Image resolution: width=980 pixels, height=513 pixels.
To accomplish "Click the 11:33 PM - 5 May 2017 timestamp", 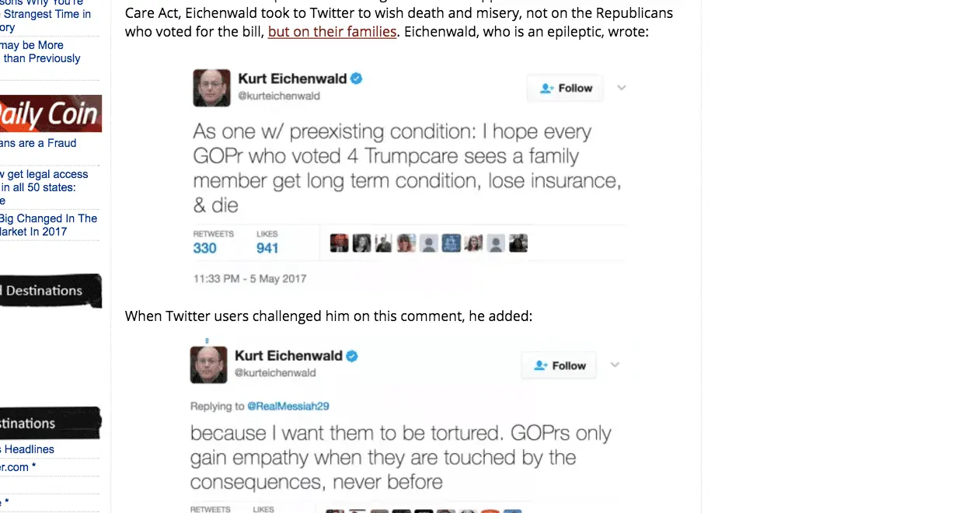I will point(249,278).
